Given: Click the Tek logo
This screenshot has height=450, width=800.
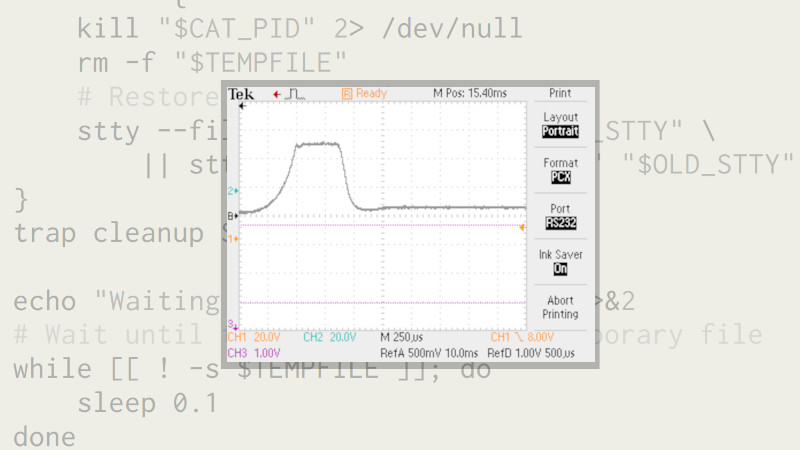Looking at the screenshot, I should point(240,94).
